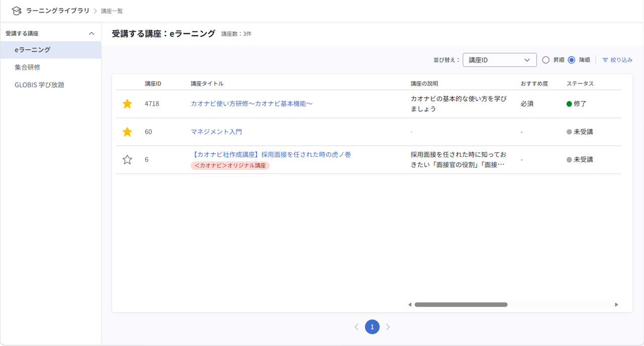Click ラーニングライブラリ breadcrumb
Viewport: 644px width, 346px height.
(x=58, y=11)
